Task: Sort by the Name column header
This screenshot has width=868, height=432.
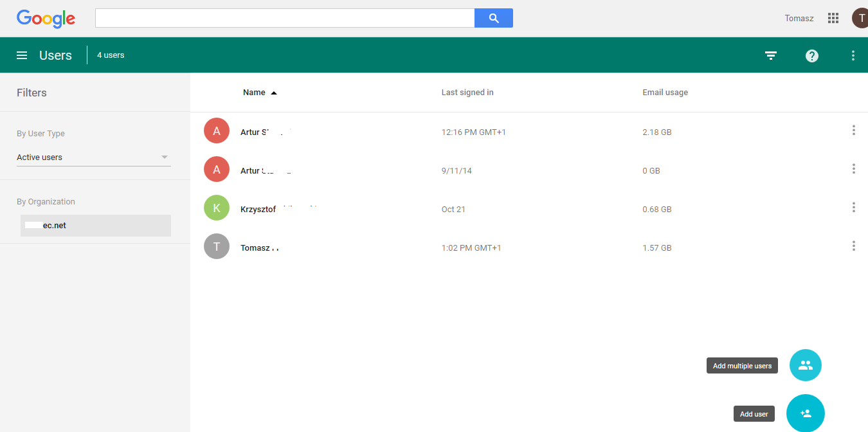Action: 255,93
